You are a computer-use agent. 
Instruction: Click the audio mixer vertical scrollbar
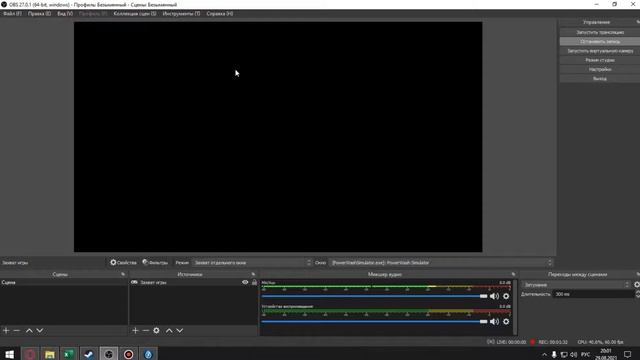pos(515,306)
